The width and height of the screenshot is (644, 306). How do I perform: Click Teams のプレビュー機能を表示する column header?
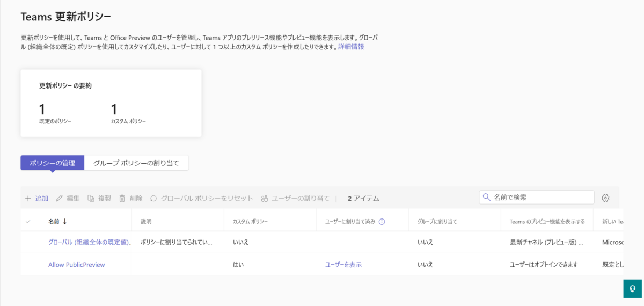pyautogui.click(x=547, y=221)
